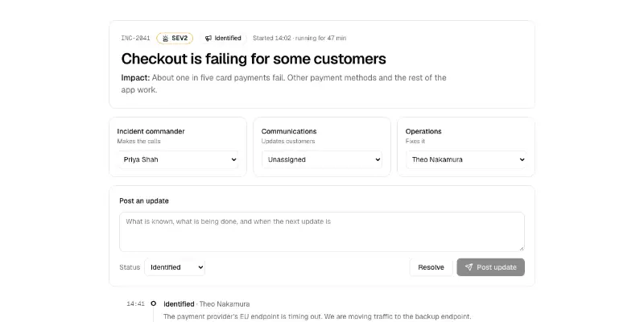
Task: Expand the Communications dropdown showing Unassigned
Action: (322, 159)
